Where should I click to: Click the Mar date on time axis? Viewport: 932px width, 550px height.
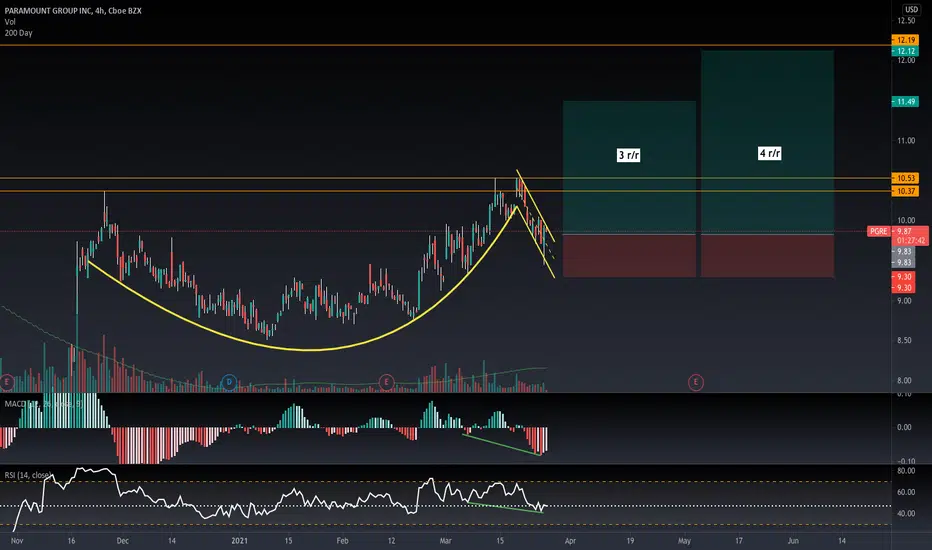tap(445, 541)
